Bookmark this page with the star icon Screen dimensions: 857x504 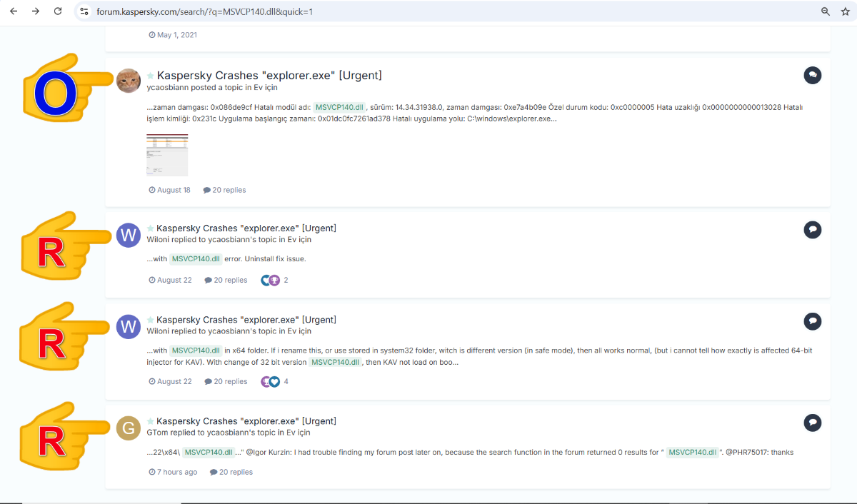[x=845, y=11]
